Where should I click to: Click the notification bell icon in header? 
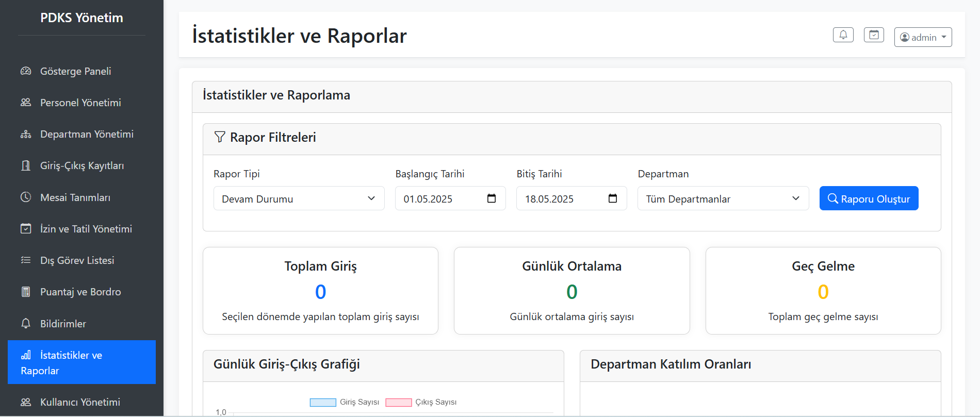[x=843, y=35]
